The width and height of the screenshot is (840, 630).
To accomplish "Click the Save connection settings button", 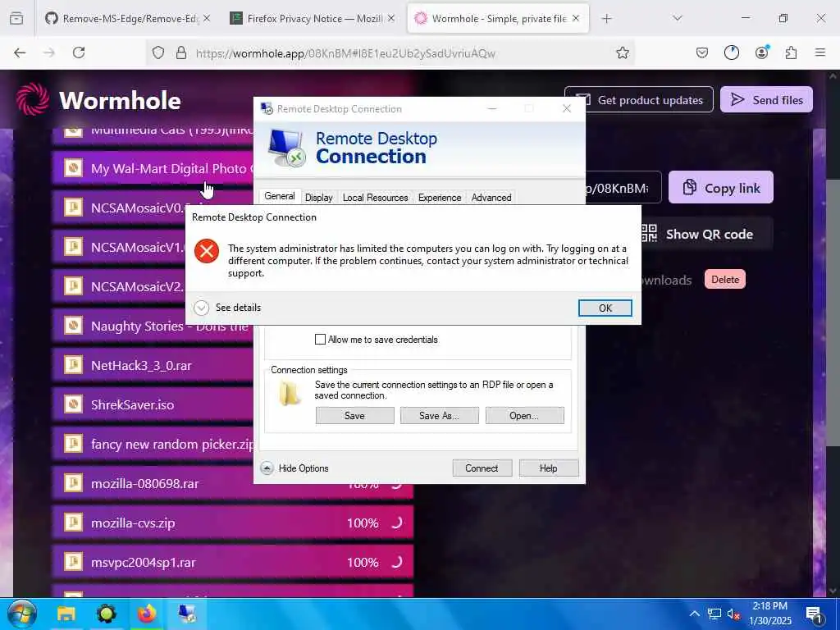I will [354, 416].
